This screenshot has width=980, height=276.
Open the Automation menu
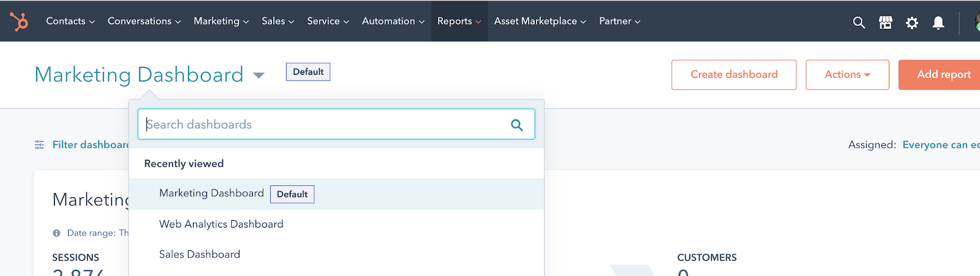pos(393,21)
